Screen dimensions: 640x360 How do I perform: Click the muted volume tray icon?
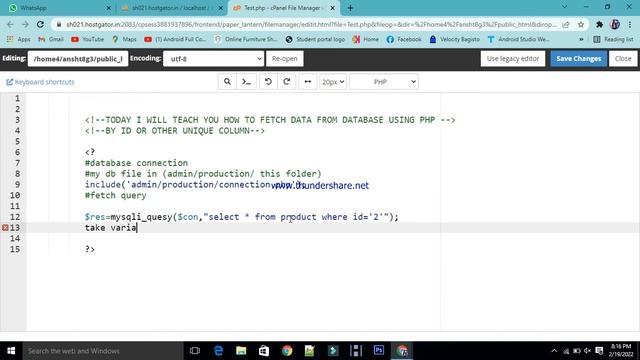click(x=587, y=351)
